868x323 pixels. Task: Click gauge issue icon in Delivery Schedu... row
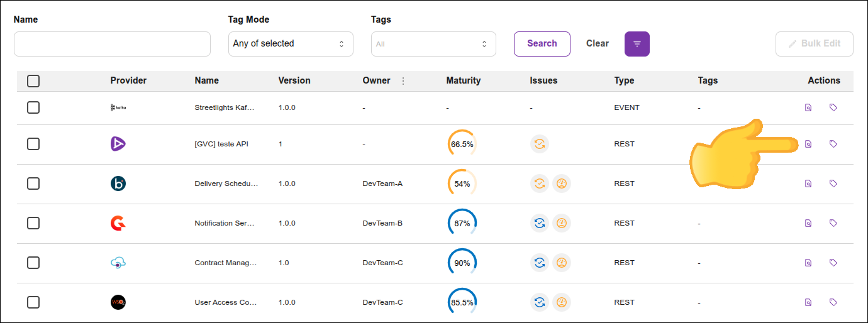pos(562,183)
